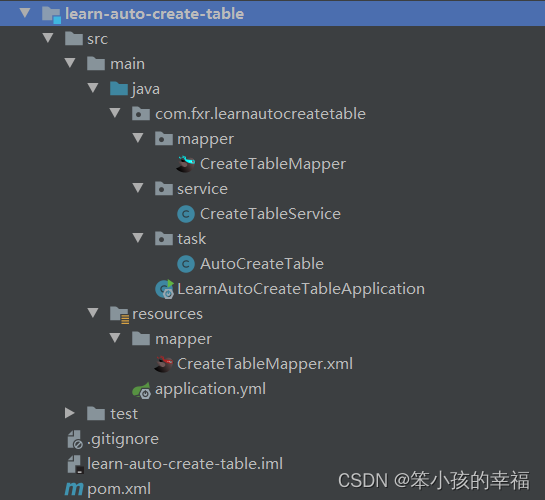
Task: Select the main folder node
Action: coord(127,64)
